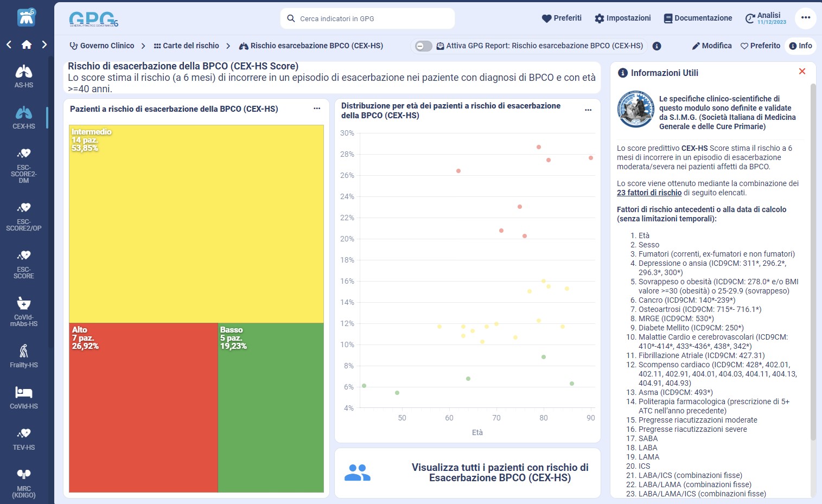Open options menu of age distribution chart
Screen dimensions: 822x504
pos(588,110)
